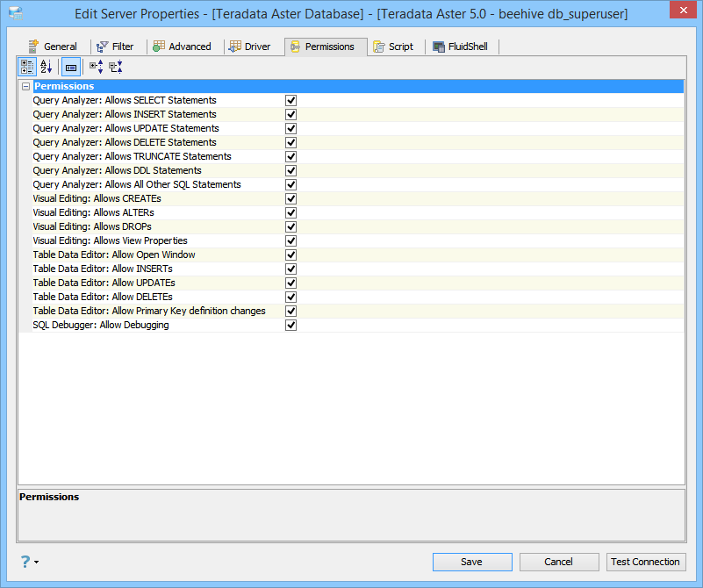Toggle Table Data Editor Allow INSERTs checkbox
Screen dimensions: 703x588
point(291,269)
